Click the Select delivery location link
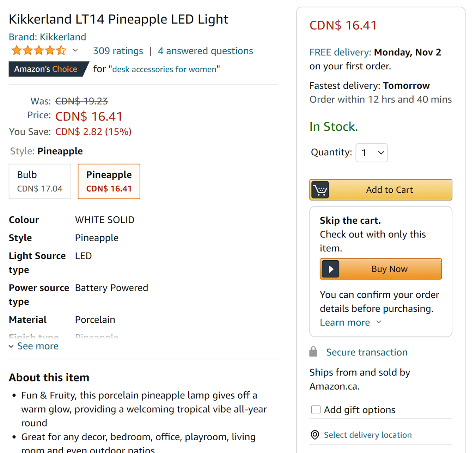Screen dimensions: 476x453 (368, 435)
